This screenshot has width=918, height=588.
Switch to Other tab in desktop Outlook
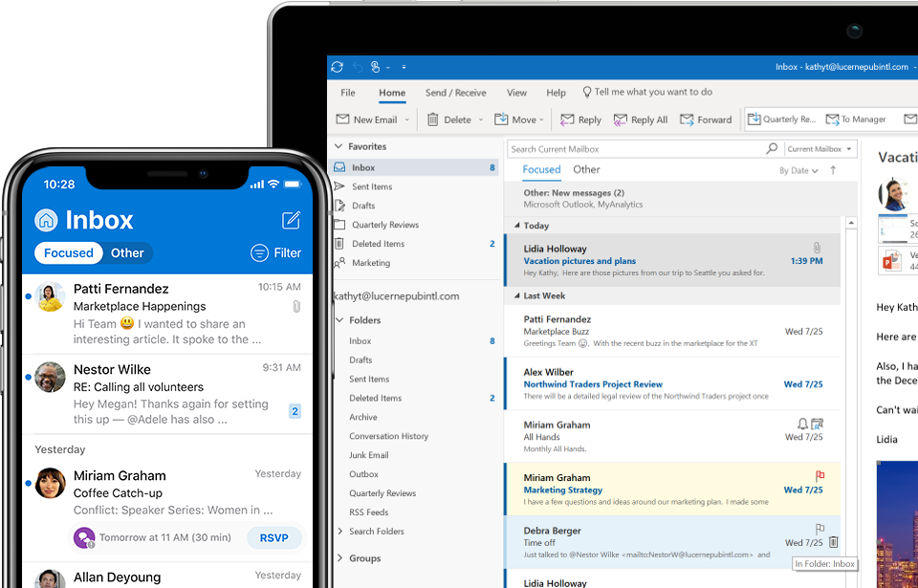click(x=586, y=170)
